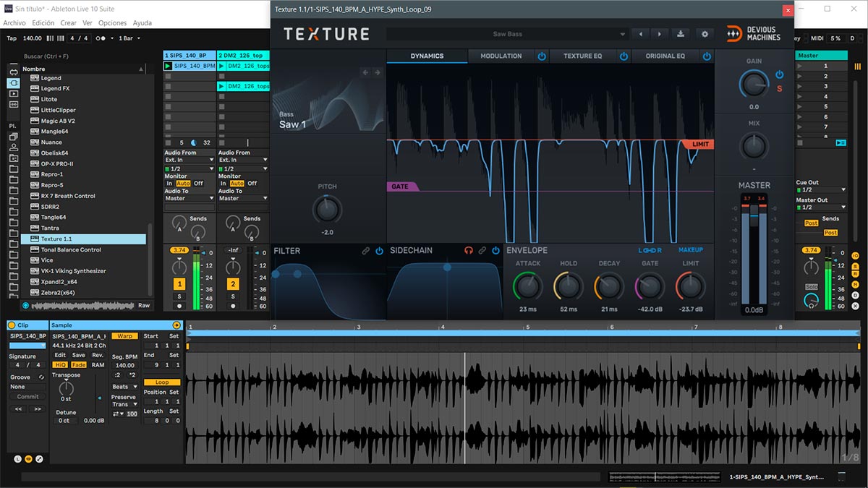Click the Commit groove button
The width and height of the screenshot is (868, 488).
coord(27,396)
